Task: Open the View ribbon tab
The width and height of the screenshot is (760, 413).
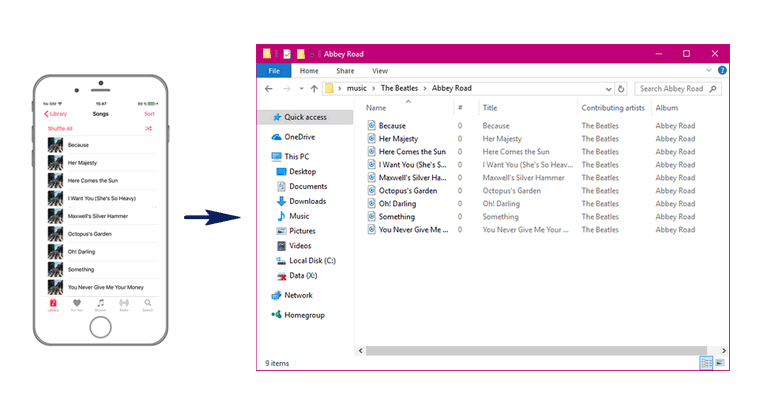Action: click(x=380, y=71)
